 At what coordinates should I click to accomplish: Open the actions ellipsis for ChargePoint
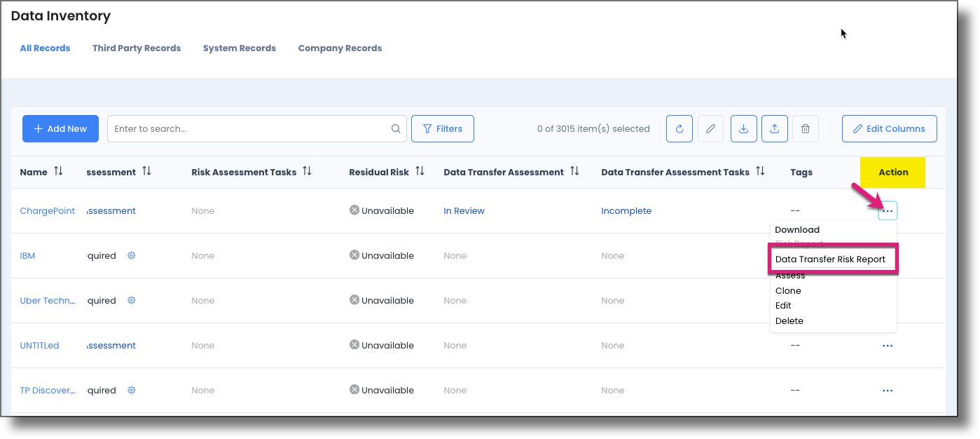coord(888,210)
